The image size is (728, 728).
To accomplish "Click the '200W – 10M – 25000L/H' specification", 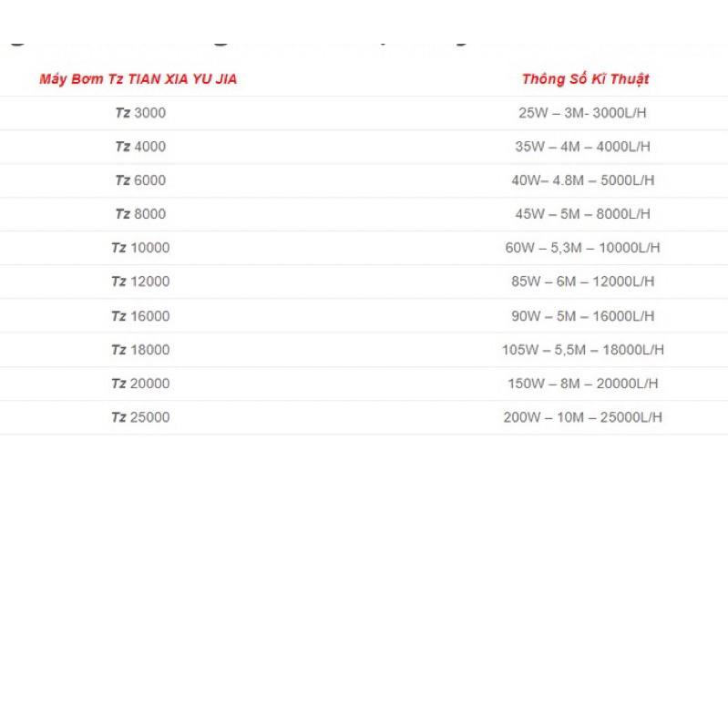I will (583, 417).
